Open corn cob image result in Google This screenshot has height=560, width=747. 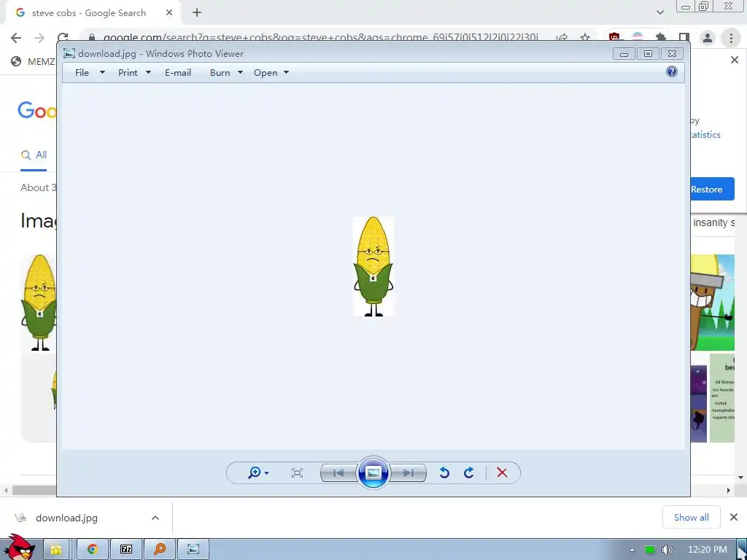[x=39, y=303]
